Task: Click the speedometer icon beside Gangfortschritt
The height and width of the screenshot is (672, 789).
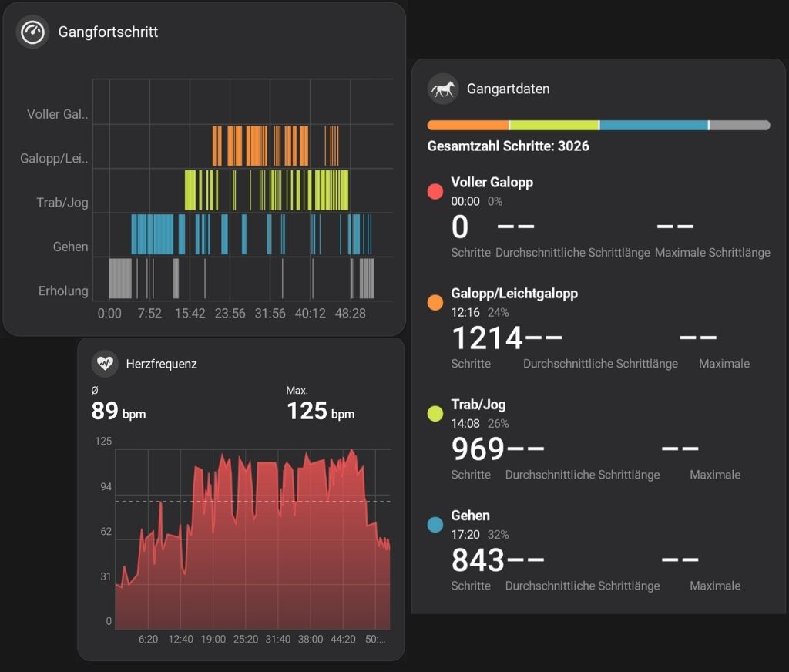Action: [x=32, y=32]
